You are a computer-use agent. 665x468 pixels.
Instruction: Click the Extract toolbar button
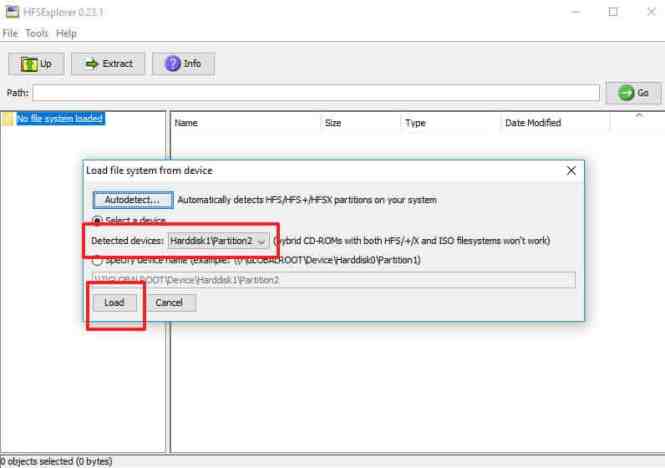108,64
